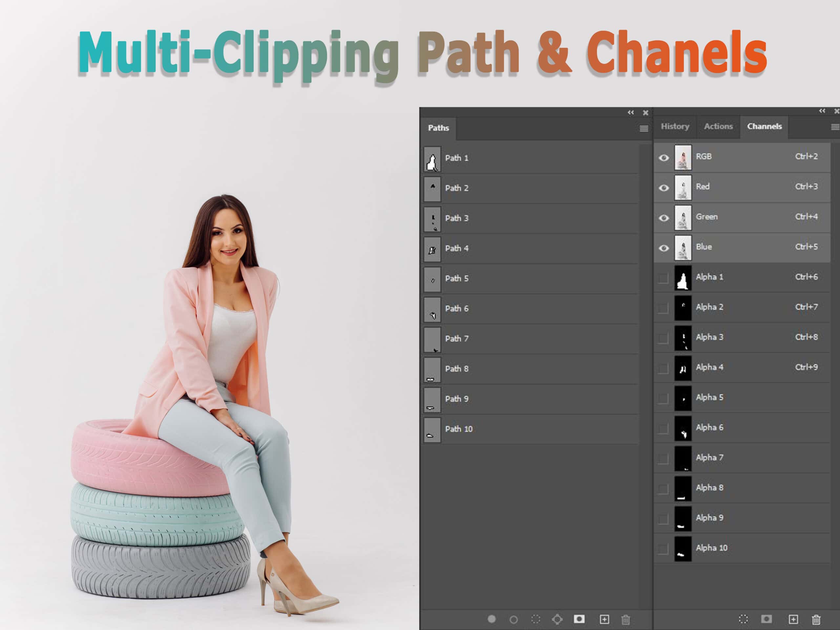Add a mask from the current path
The height and width of the screenshot is (630, 840).
pyautogui.click(x=579, y=620)
